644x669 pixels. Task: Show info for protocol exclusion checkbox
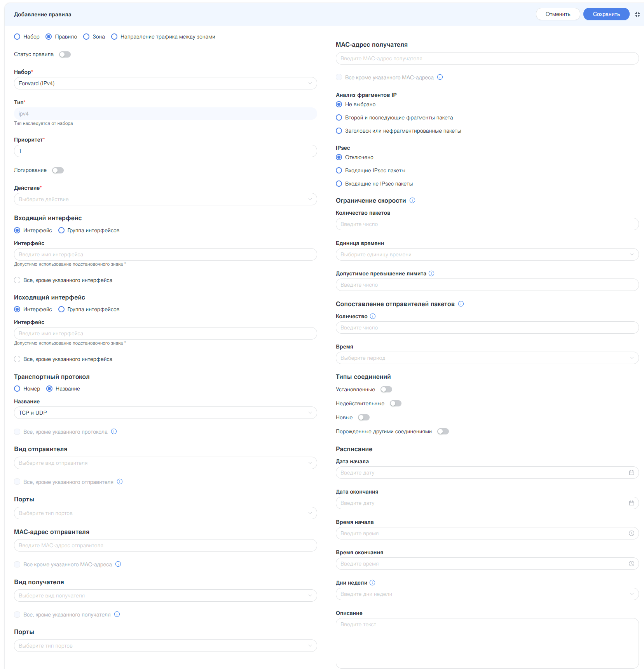pyautogui.click(x=114, y=431)
